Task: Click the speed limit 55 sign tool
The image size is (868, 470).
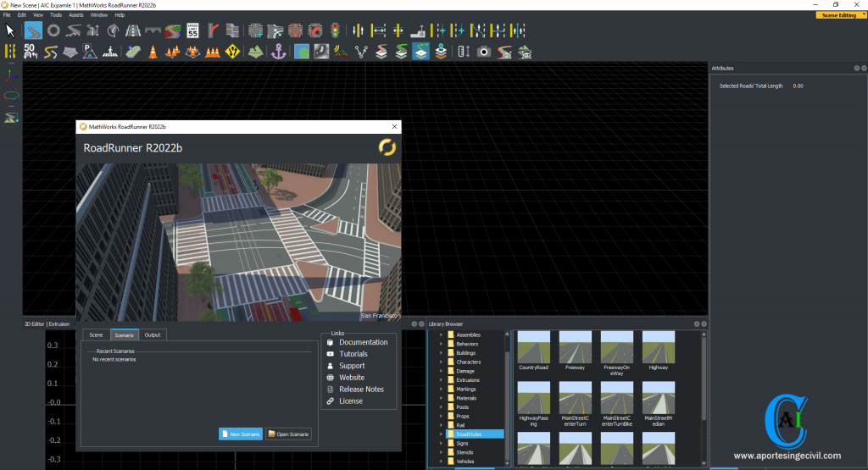Action: (192, 30)
